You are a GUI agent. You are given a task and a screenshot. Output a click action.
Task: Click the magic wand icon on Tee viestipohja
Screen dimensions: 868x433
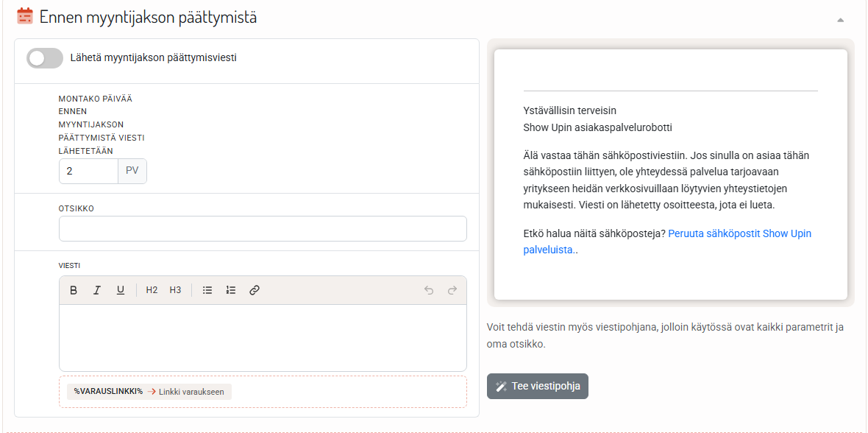502,387
